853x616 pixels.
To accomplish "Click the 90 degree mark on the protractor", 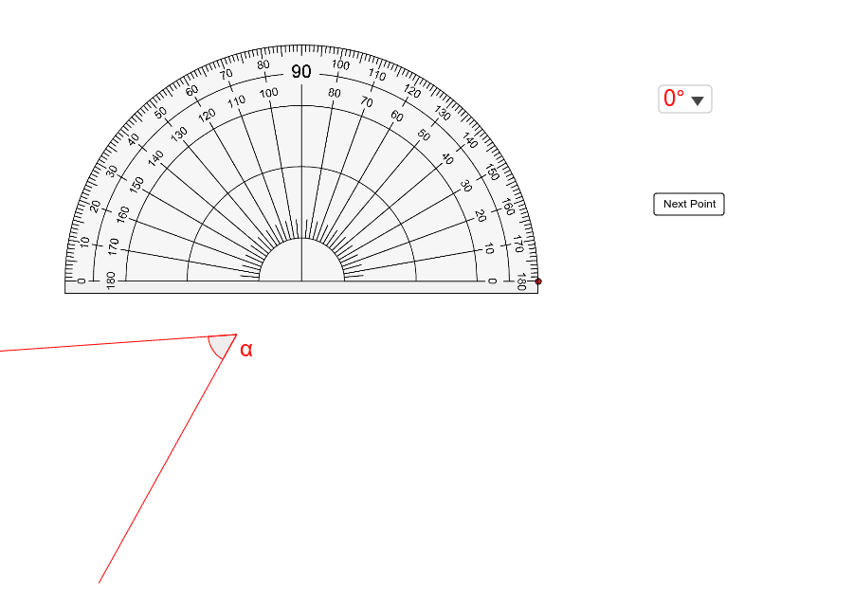I will point(301,69).
